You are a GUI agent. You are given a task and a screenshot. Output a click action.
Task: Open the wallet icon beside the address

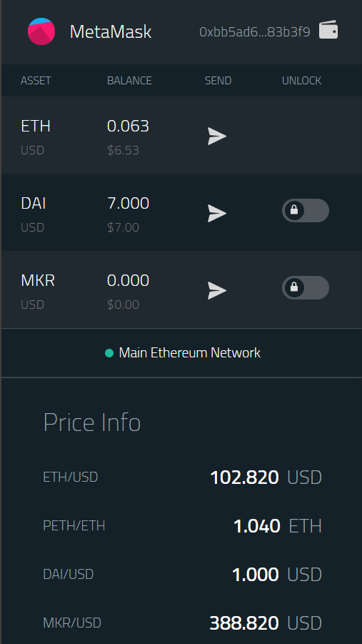click(328, 30)
